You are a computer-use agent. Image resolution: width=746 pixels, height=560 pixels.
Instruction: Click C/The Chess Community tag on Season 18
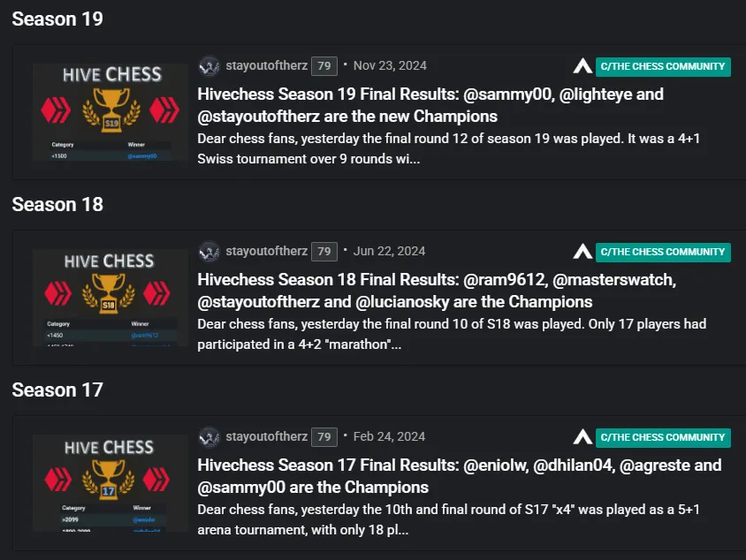tap(663, 252)
